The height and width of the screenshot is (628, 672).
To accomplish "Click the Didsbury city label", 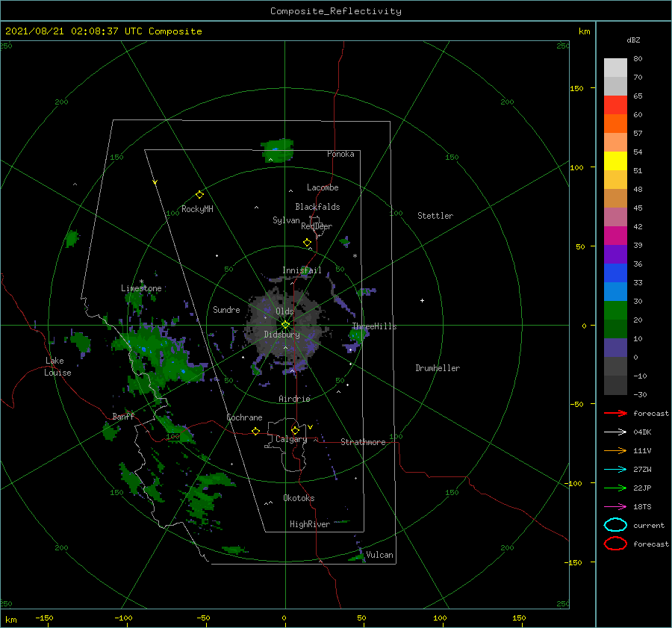I will (281, 335).
